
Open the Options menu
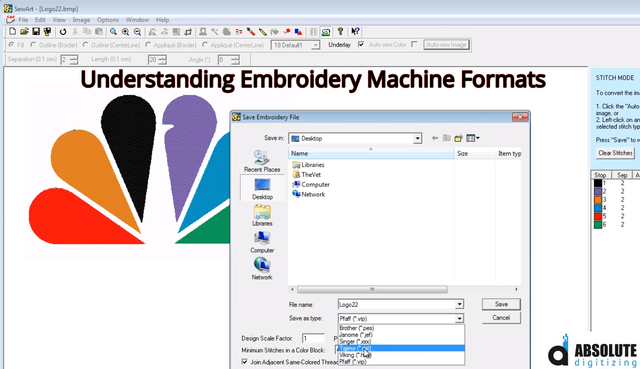(108, 20)
